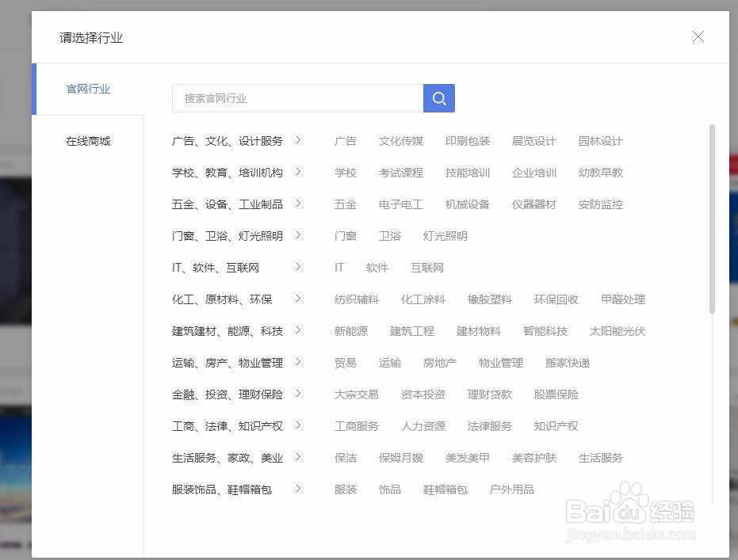This screenshot has width=738, height=560.
Task: Choose the 美容护肤 option
Action: [x=533, y=457]
